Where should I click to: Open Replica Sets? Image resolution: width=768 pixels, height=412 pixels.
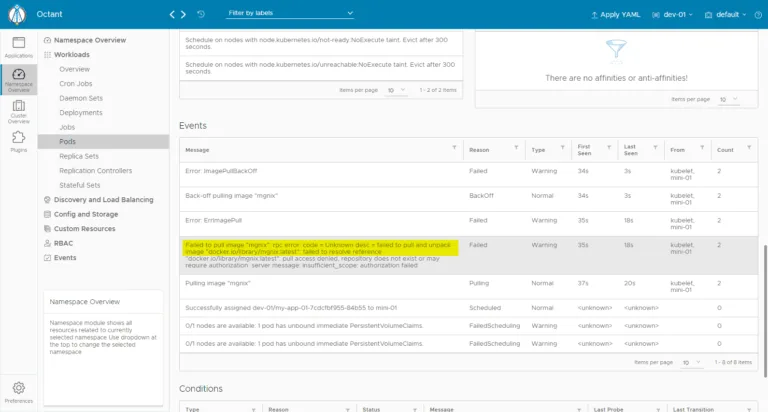[x=79, y=156]
